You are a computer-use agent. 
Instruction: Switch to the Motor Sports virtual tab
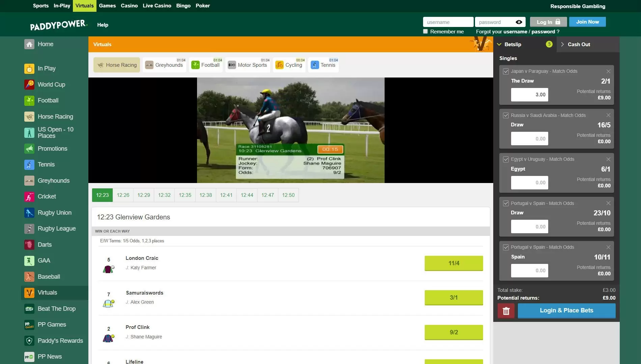248,65
